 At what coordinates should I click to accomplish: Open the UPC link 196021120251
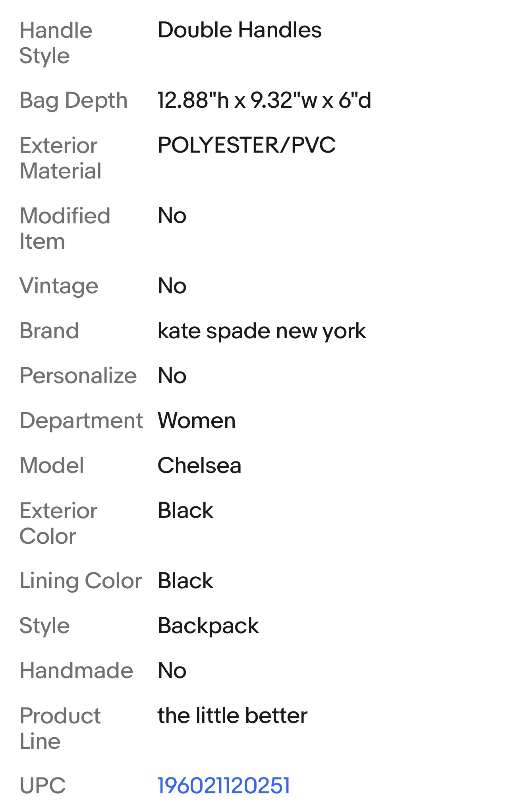pyautogui.click(x=224, y=785)
